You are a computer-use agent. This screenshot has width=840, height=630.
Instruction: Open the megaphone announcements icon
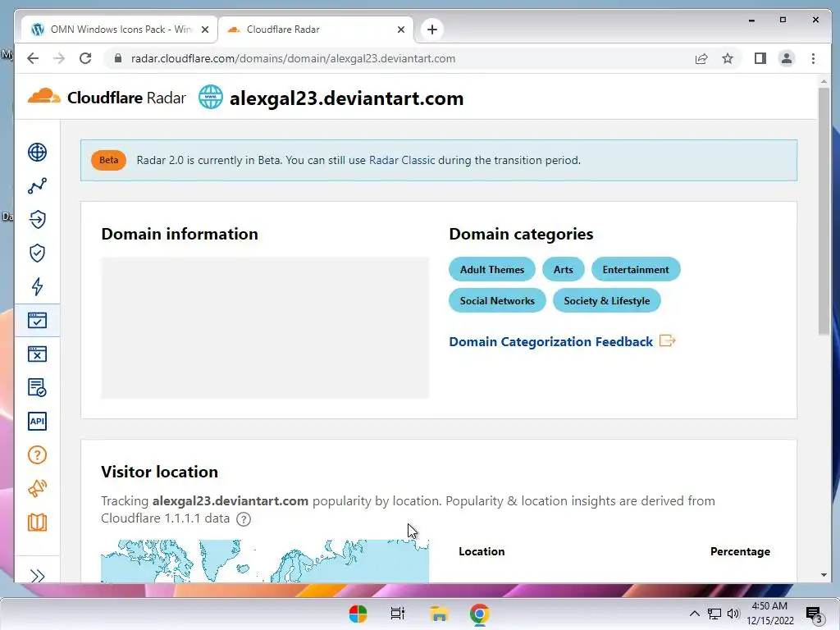pos(37,489)
